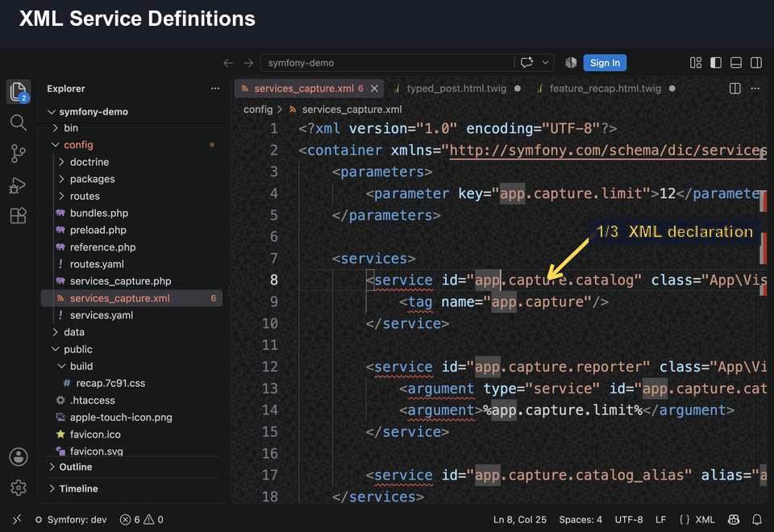Close the services_capture.xml tab

(x=375, y=89)
